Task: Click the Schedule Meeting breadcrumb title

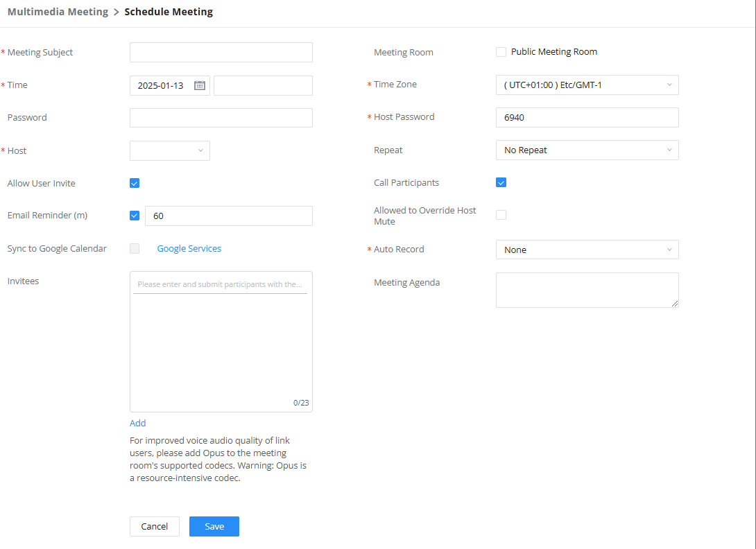Action: [169, 12]
